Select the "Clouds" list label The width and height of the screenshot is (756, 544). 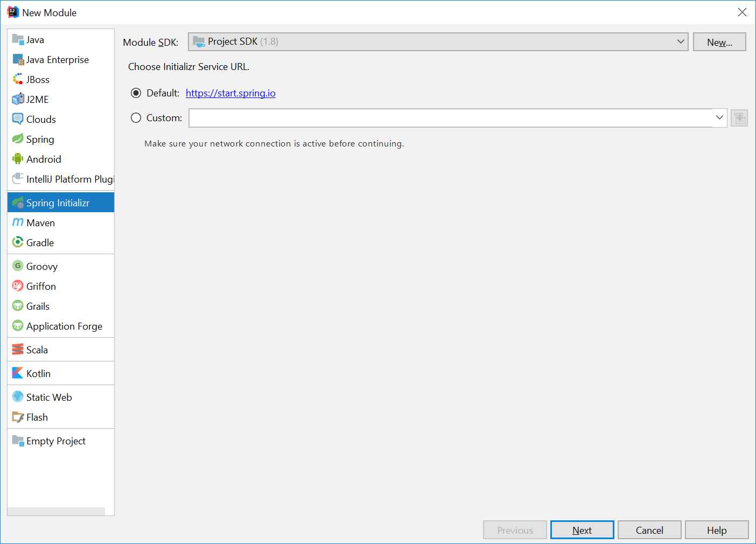(x=41, y=120)
